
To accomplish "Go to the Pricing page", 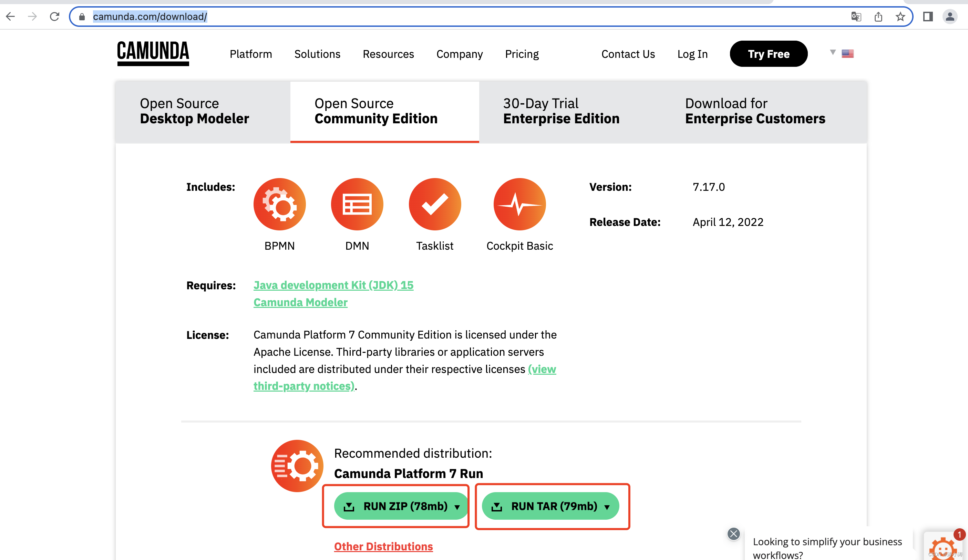I will 522,54.
